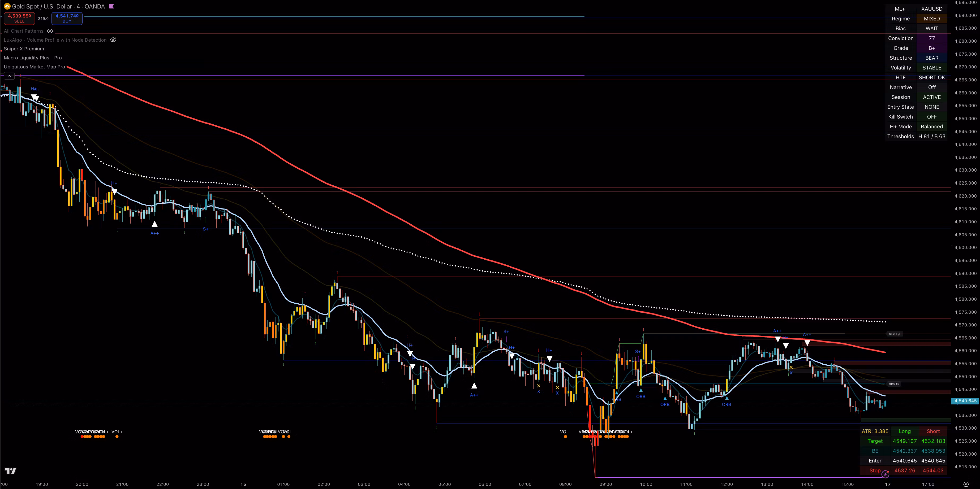
Task: Click the 4,600.000 price axis label
Action: click(965, 247)
